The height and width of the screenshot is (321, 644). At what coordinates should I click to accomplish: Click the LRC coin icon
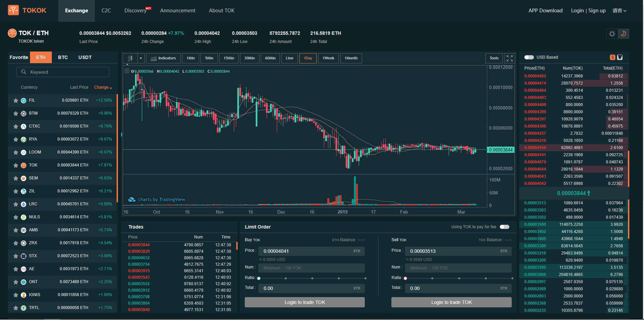pos(24,204)
